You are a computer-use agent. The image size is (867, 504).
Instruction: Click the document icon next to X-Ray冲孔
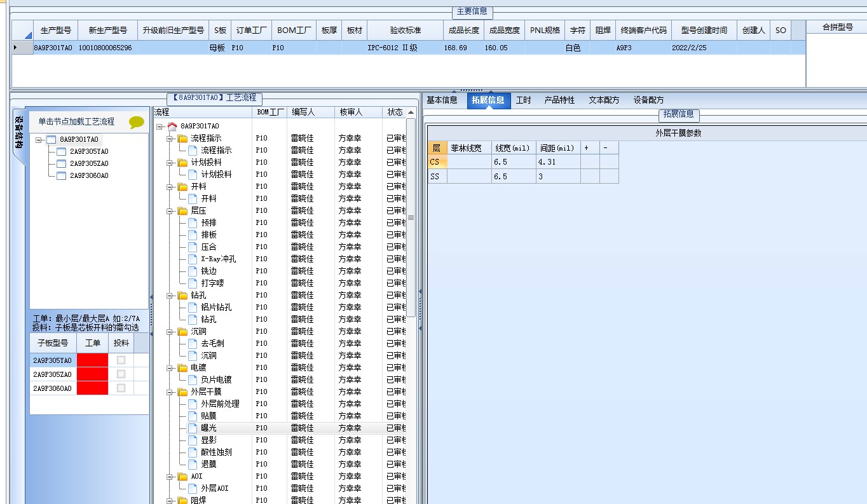click(x=193, y=259)
